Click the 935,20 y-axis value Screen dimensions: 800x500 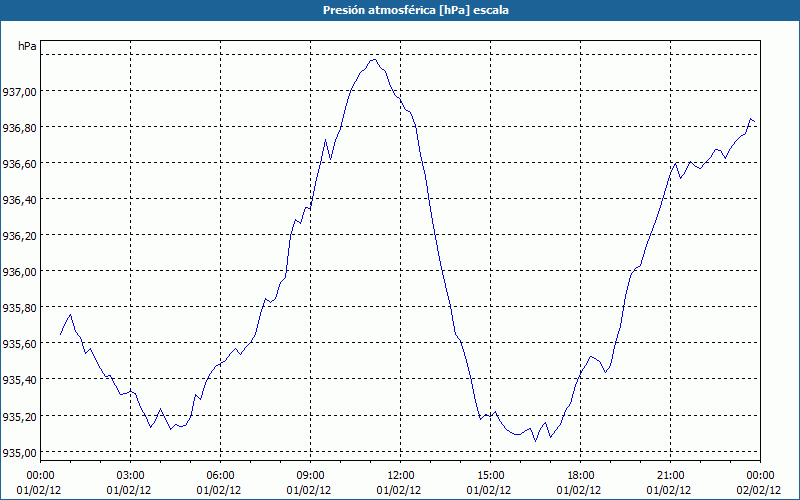20,417
